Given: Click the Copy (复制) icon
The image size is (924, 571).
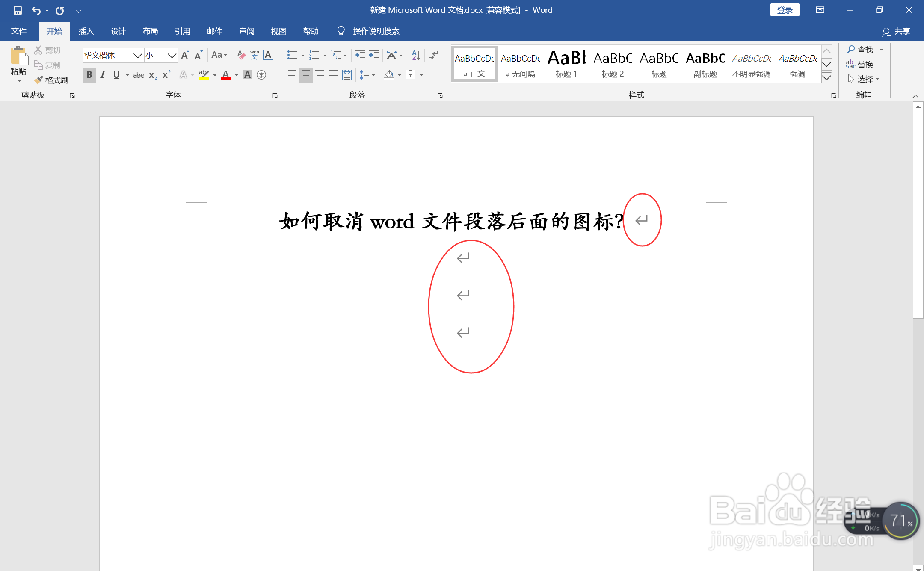Looking at the screenshot, I should point(38,65).
